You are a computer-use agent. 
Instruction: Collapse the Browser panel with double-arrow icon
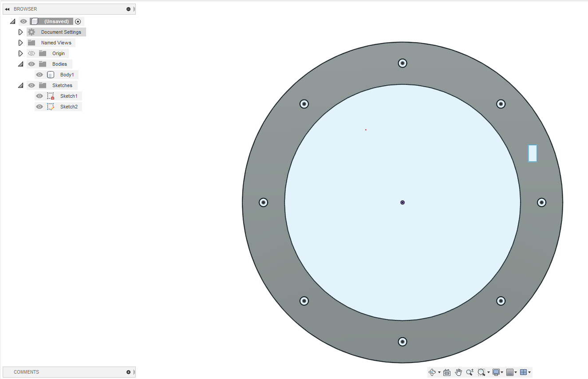[7, 9]
